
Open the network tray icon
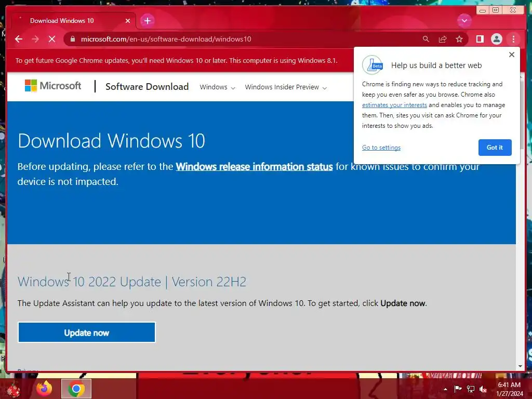click(470, 389)
